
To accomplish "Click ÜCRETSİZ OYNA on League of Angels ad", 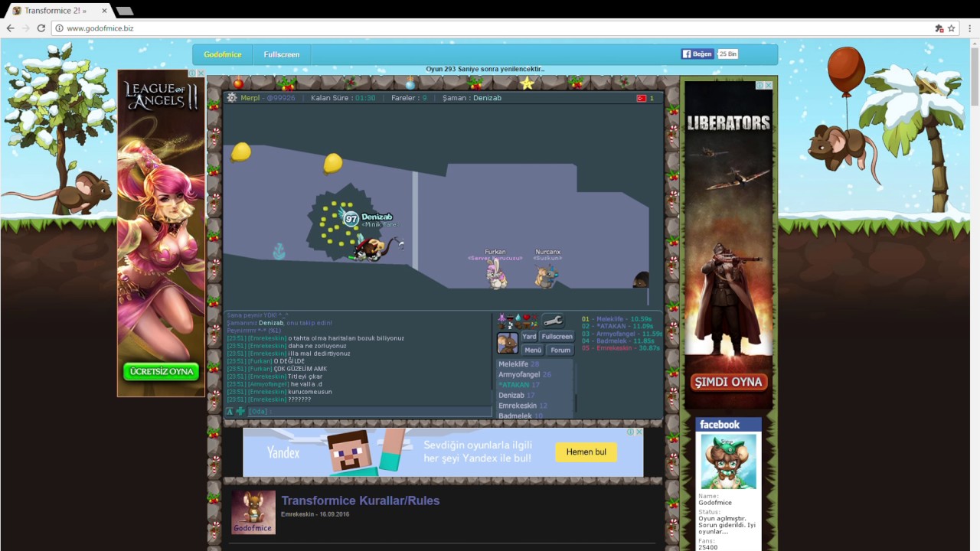I will click(161, 371).
